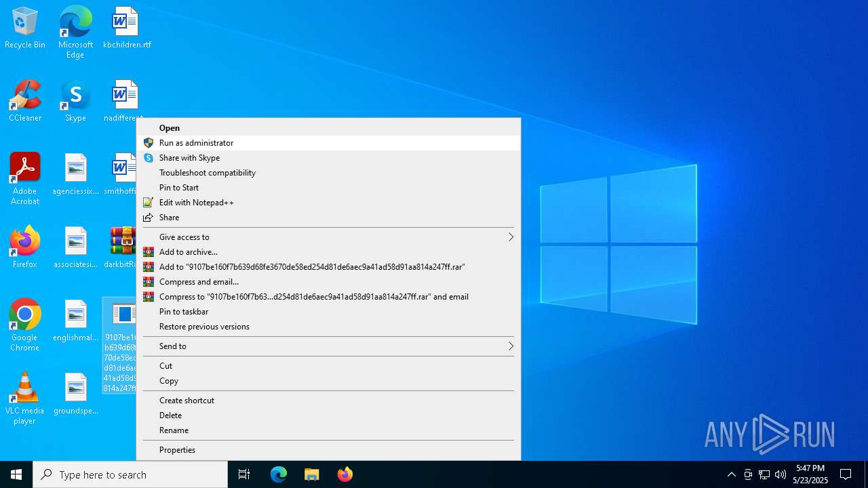The width and height of the screenshot is (868, 488).
Task: Select the Firefox desktop shortcut
Action: pos(25,248)
